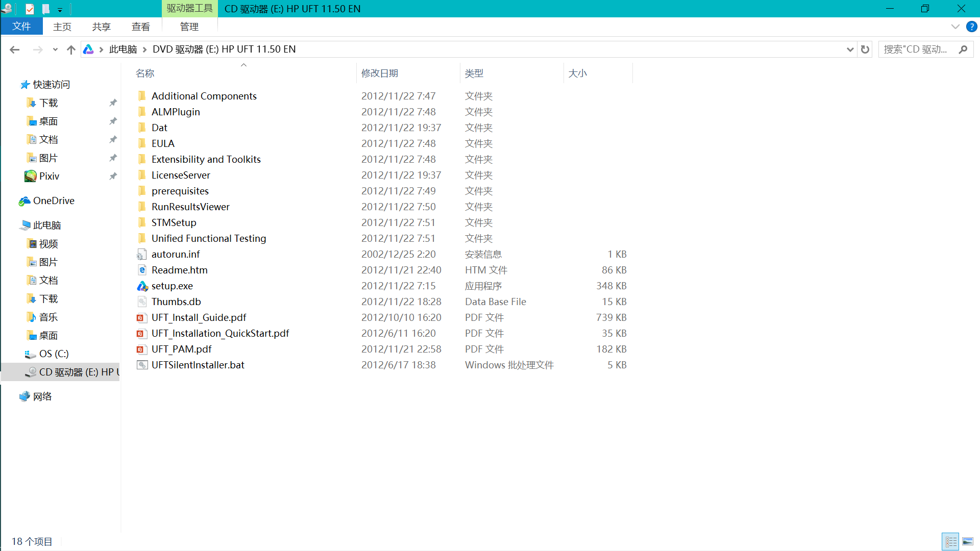Select 快速访问 in the navigation pane
The height and width of the screenshot is (551, 980).
click(x=51, y=85)
